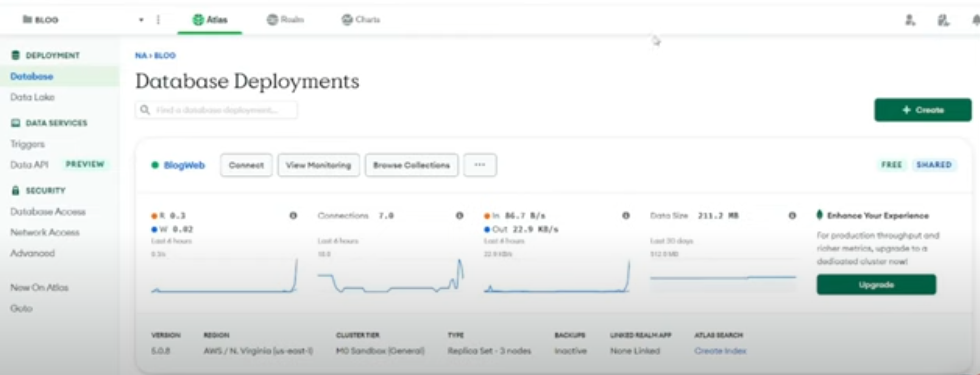Click the NA breadcrumb link
The height and width of the screenshot is (375, 980).
click(x=141, y=56)
